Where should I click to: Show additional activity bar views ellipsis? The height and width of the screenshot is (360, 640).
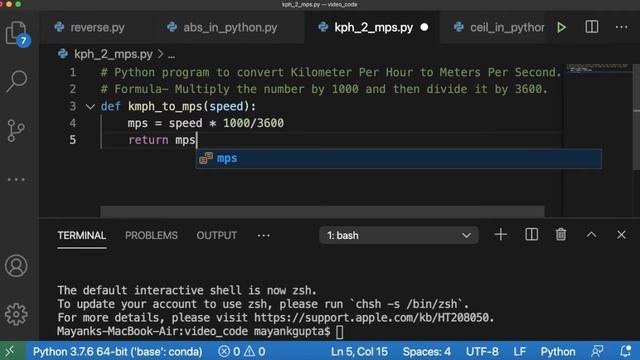(x=16, y=180)
